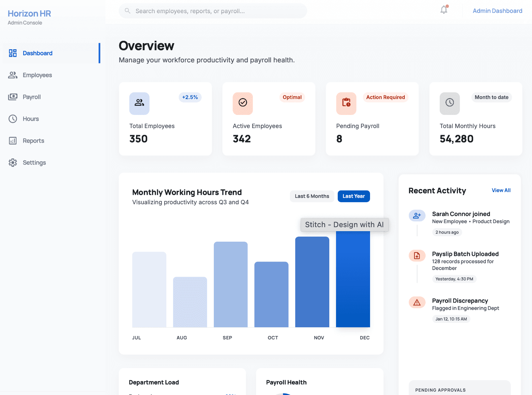This screenshot has height=395, width=532.
Task: Click the Settings gear icon in sidebar
Action: [x=13, y=162]
